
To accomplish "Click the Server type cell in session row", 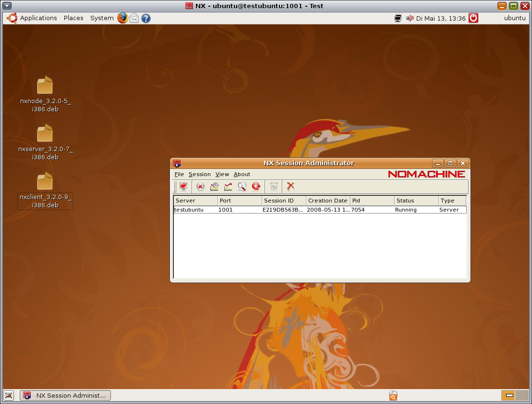I will pyautogui.click(x=449, y=210).
